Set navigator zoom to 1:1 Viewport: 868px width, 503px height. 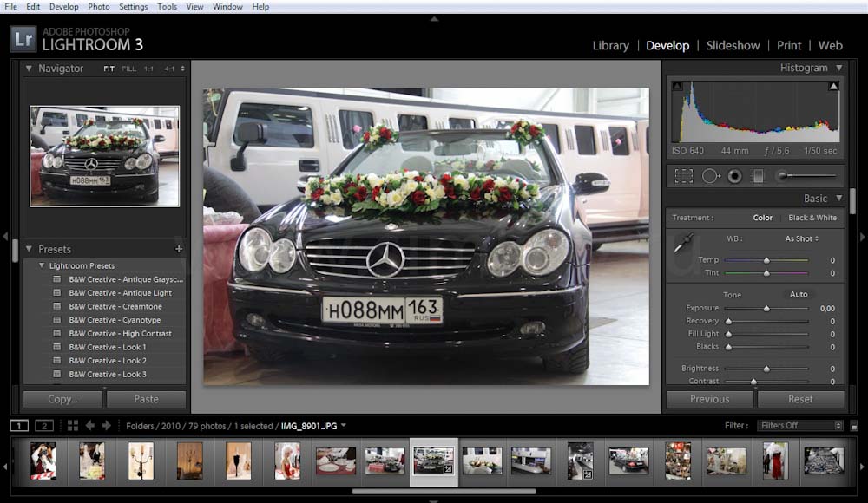tap(149, 69)
